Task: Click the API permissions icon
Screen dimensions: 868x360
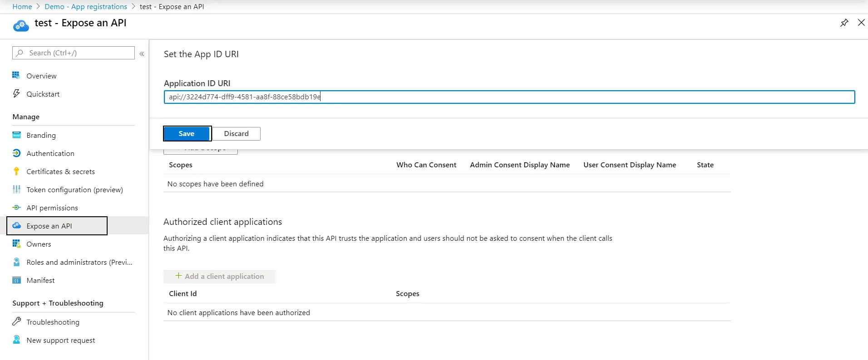Action: [x=16, y=207]
